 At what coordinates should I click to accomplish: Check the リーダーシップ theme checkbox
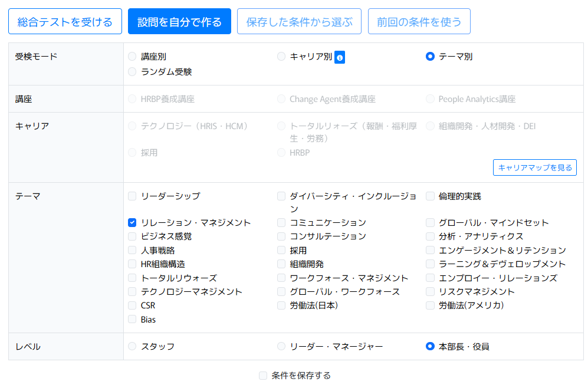coord(132,196)
